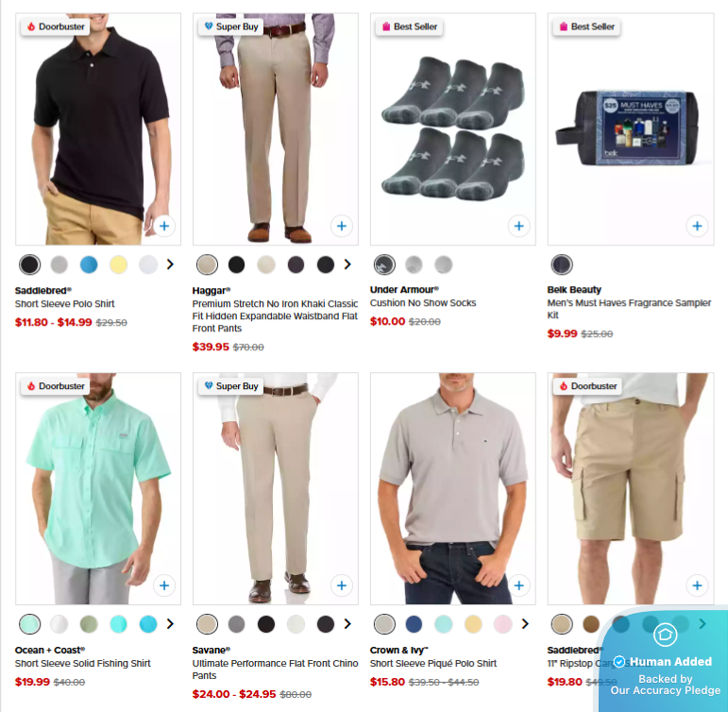The image size is (728, 712).
Task: Click quick-add plus on Saddlebred cargo shorts
Action: coord(697,585)
